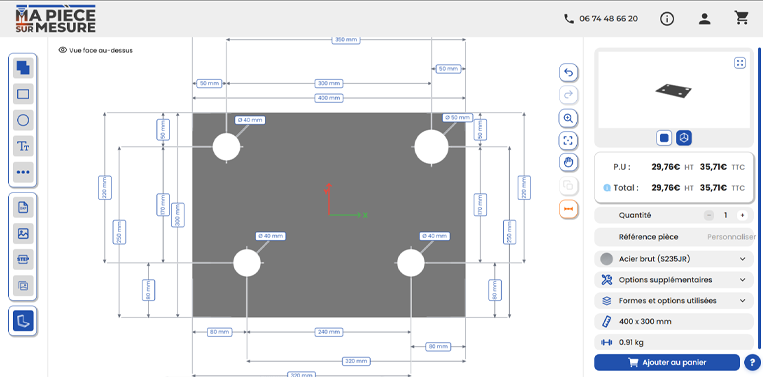Click the STEP file import icon
The image size is (763, 381).
[23, 259]
